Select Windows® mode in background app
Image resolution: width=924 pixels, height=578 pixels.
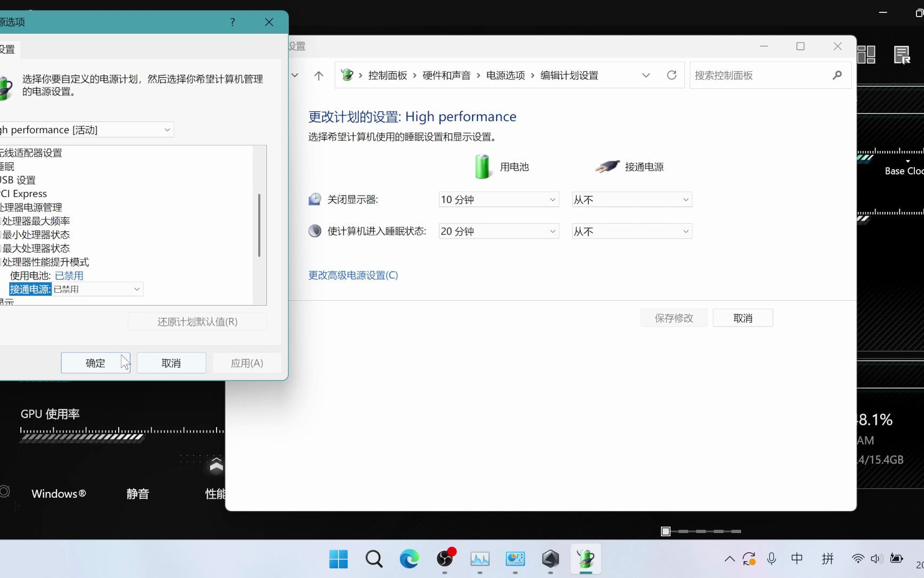(59, 493)
